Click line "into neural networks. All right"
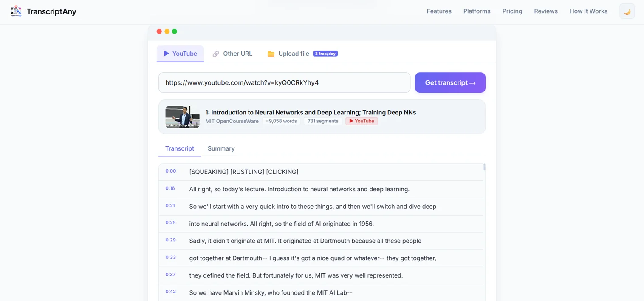 coord(281,224)
